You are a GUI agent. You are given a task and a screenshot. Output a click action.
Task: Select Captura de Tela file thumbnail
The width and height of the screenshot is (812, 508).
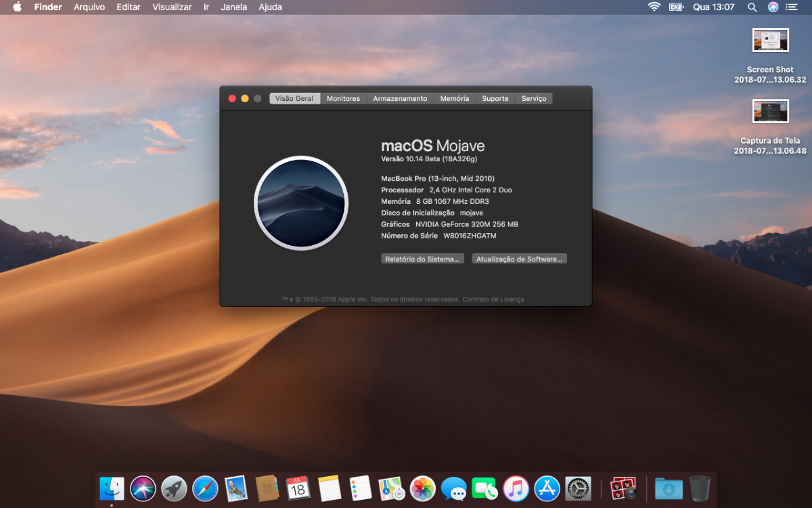(770, 111)
